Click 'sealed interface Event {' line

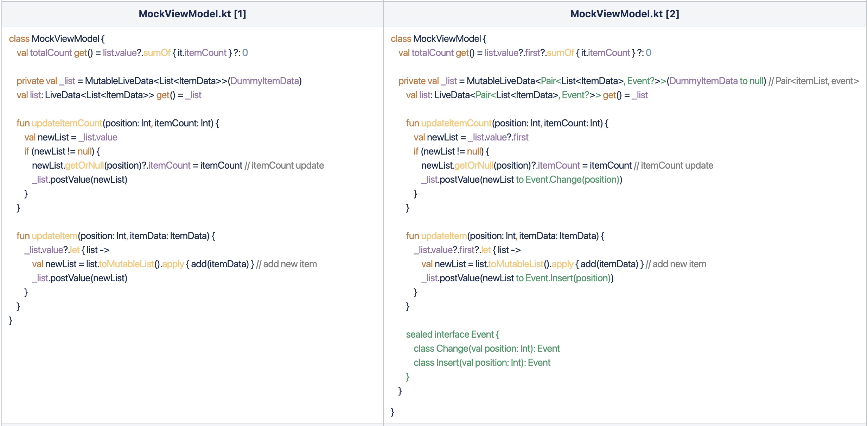(452, 334)
